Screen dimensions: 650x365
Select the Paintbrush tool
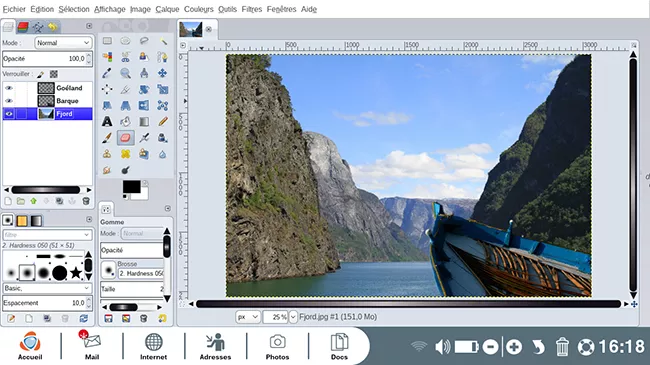tap(107, 138)
